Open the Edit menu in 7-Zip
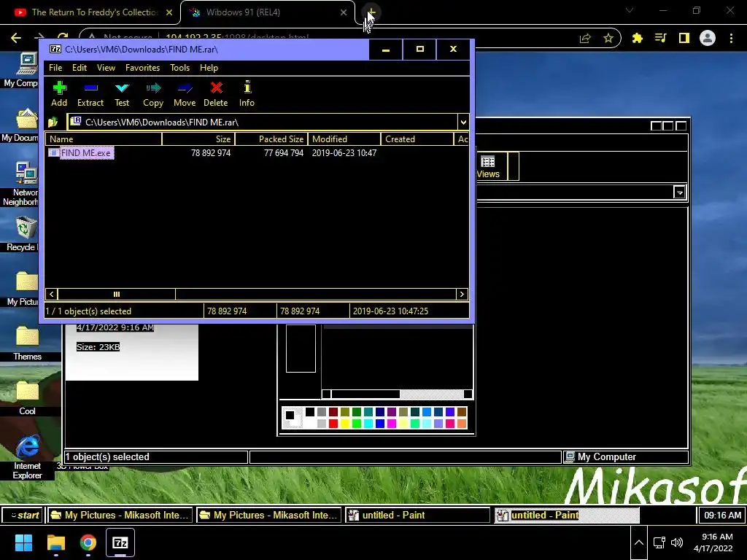747x560 pixels. 80,68
